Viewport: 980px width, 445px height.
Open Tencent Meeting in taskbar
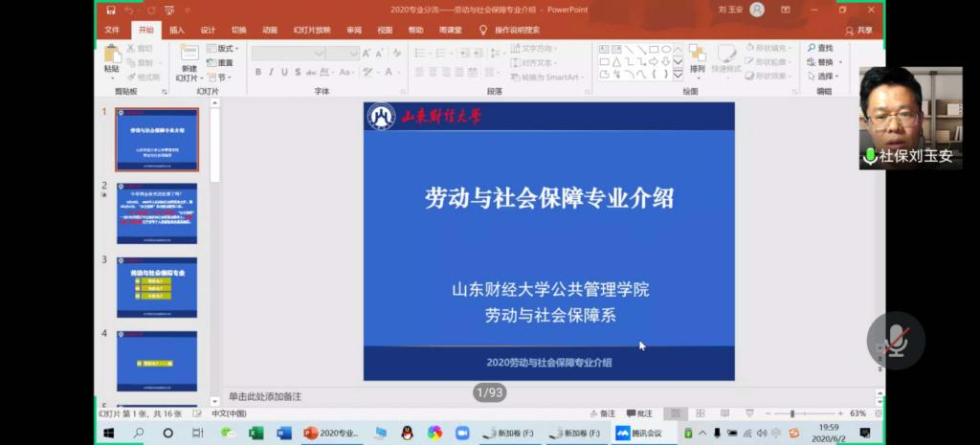click(x=639, y=434)
